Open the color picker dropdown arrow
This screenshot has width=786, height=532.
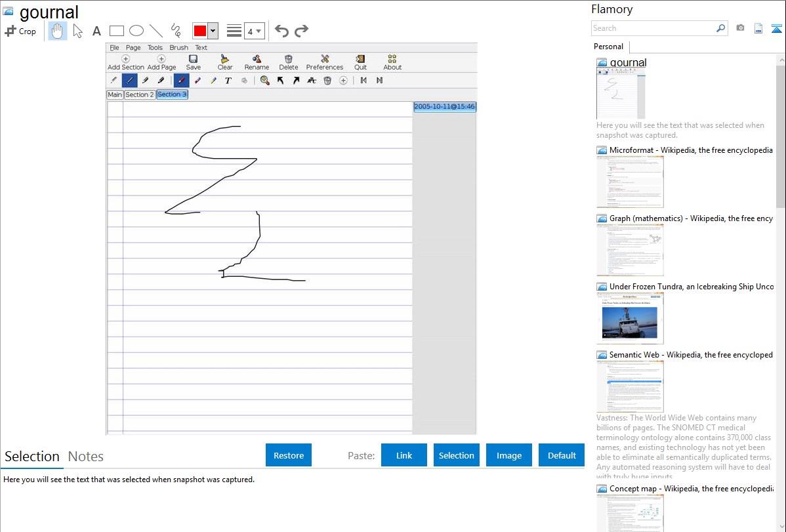tap(213, 31)
